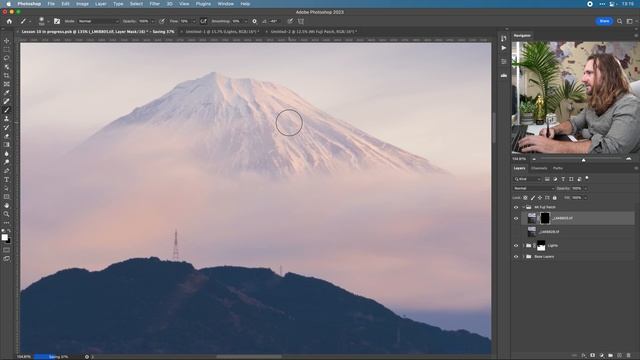
Task: Select the Blur tool
Action: coord(7,153)
